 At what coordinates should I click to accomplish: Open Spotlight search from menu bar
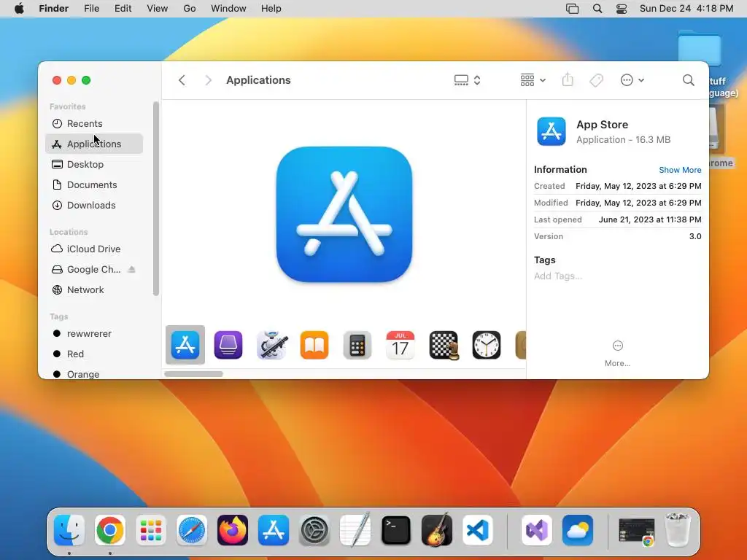tap(597, 9)
